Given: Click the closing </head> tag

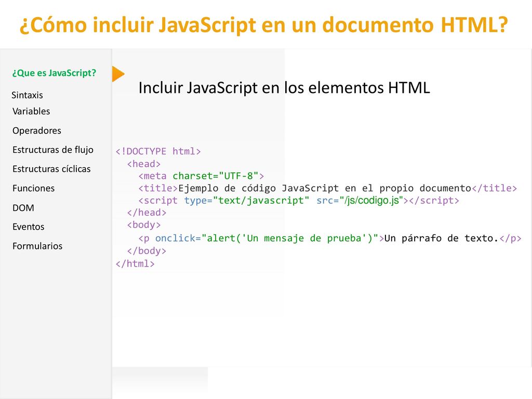Looking at the screenshot, I should (x=147, y=212).
